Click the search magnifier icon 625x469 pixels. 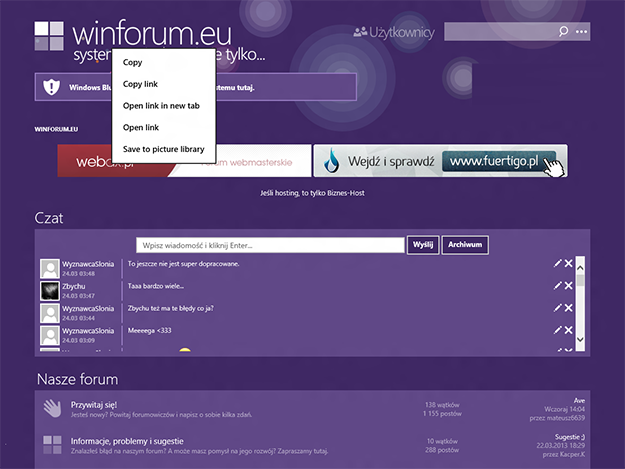[564, 32]
